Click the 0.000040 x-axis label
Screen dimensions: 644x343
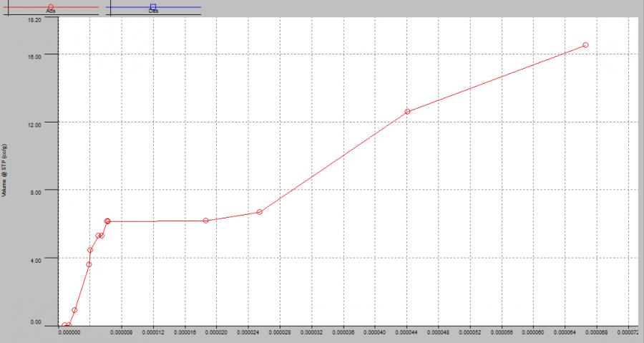point(375,332)
